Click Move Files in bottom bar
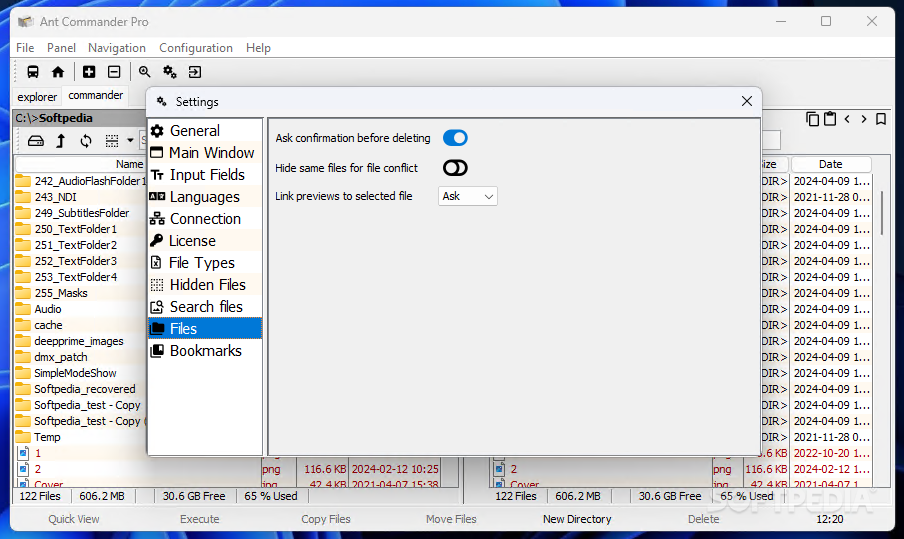This screenshot has height=539, width=904. (x=451, y=519)
